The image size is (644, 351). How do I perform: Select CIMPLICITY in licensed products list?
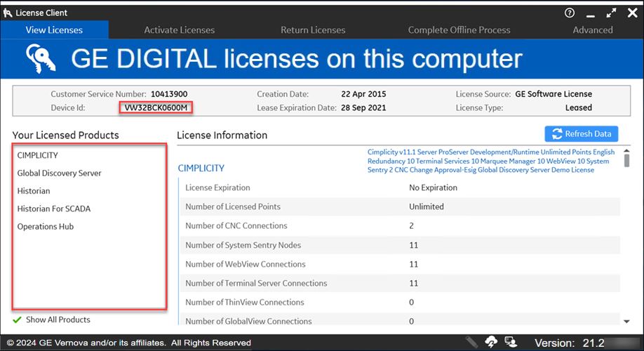click(x=37, y=155)
